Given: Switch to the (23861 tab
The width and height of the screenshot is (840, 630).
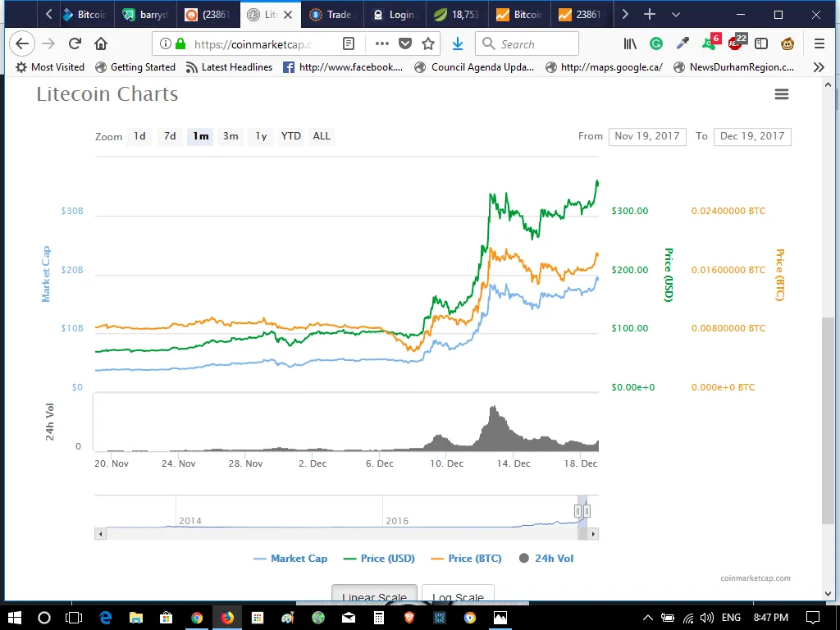Looking at the screenshot, I should coord(208,15).
